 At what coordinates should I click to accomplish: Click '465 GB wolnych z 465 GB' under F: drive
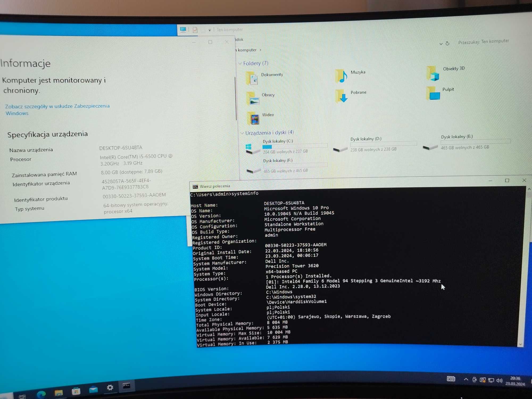[x=286, y=171]
